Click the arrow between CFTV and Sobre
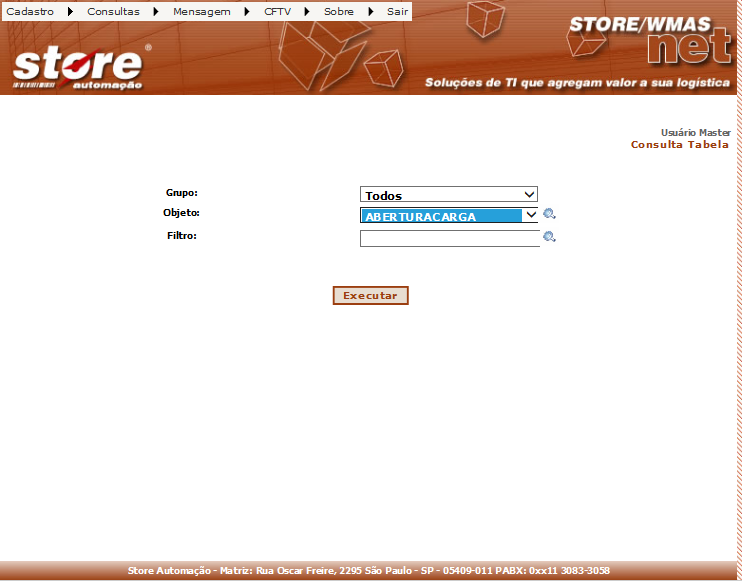This screenshot has height=581, width=742. point(307,12)
